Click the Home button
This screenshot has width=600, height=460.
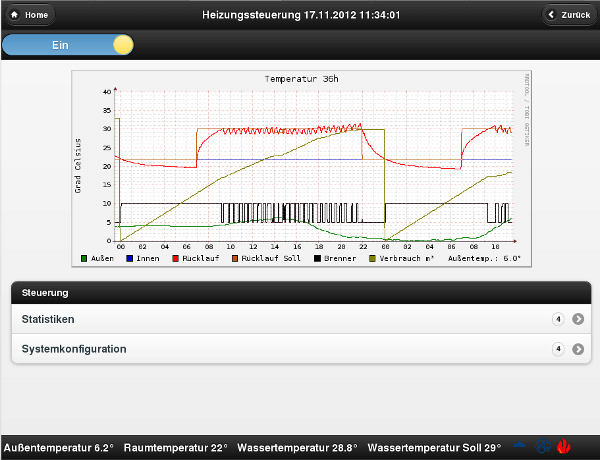(30, 15)
